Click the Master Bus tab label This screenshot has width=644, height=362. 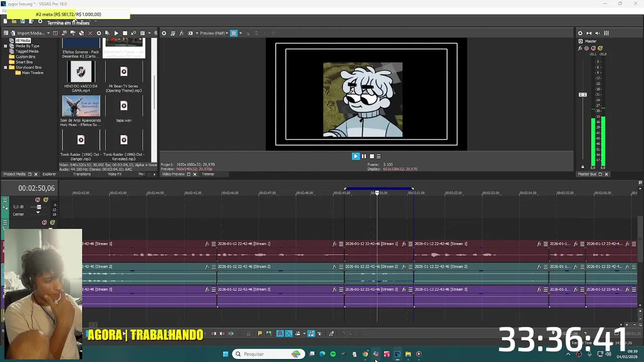click(x=587, y=174)
